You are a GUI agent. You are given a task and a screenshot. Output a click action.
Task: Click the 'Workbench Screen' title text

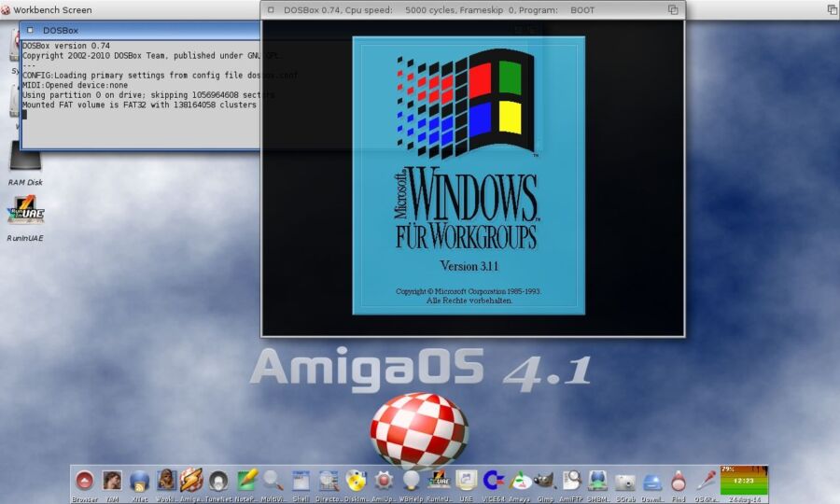(x=52, y=9)
